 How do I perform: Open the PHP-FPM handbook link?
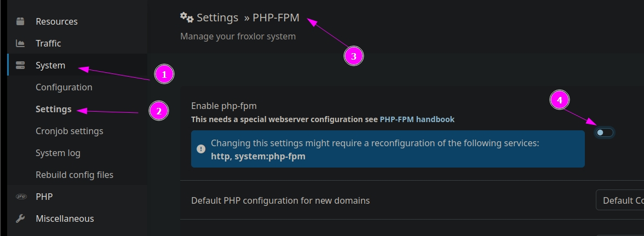pyautogui.click(x=417, y=119)
